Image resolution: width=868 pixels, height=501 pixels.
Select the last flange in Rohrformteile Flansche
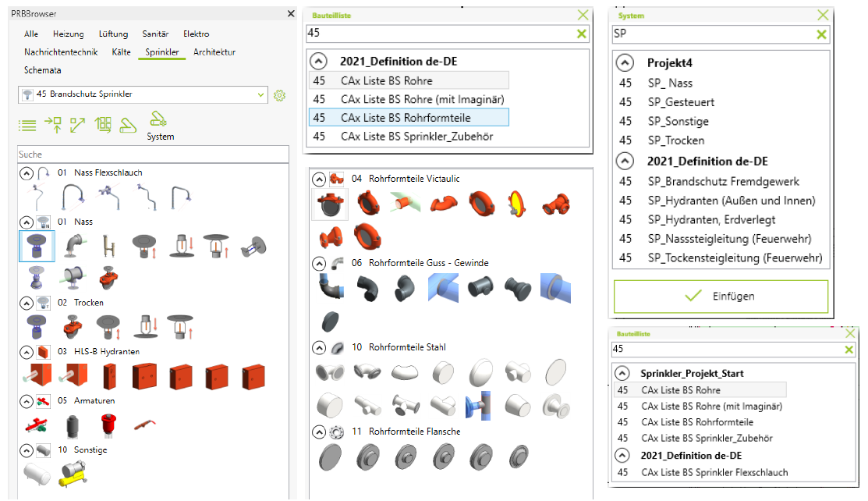(x=518, y=457)
